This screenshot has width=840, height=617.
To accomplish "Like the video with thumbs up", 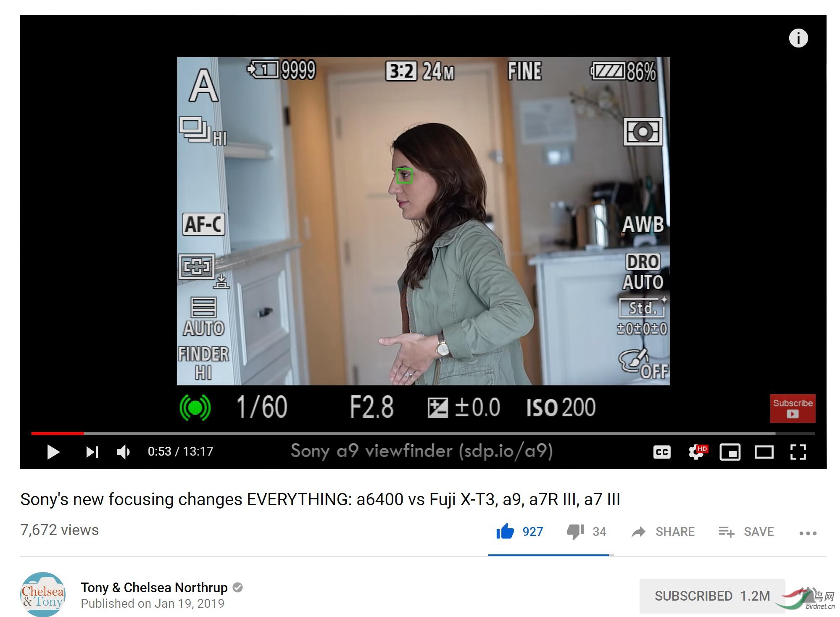I will [x=506, y=532].
